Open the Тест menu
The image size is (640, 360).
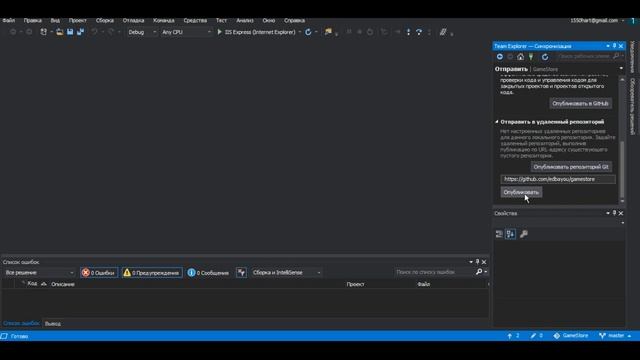point(221,20)
